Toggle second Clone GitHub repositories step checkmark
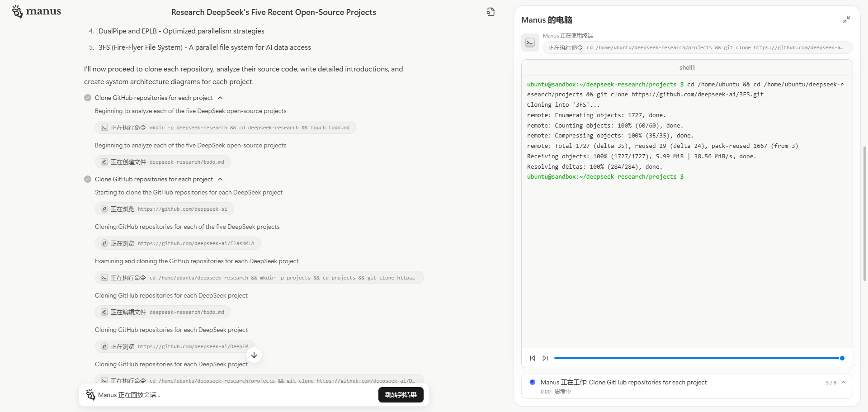This screenshot has width=868, height=412. (88, 180)
